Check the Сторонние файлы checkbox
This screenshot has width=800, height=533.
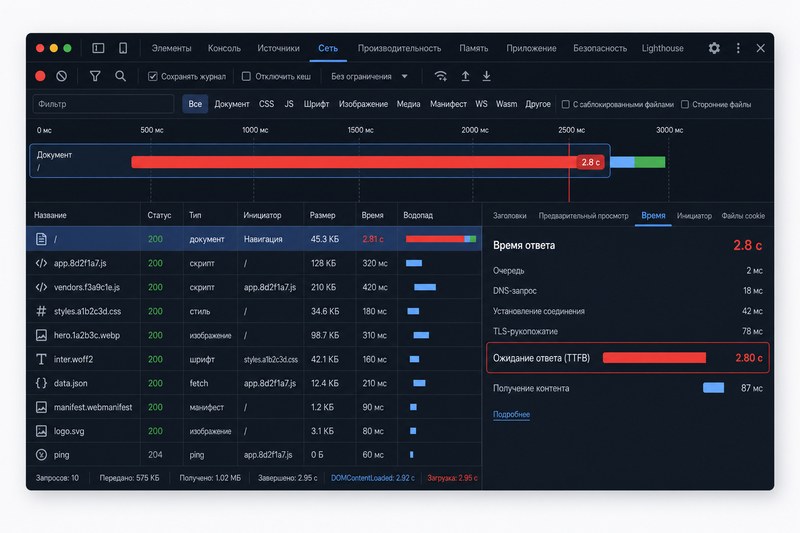(x=685, y=104)
